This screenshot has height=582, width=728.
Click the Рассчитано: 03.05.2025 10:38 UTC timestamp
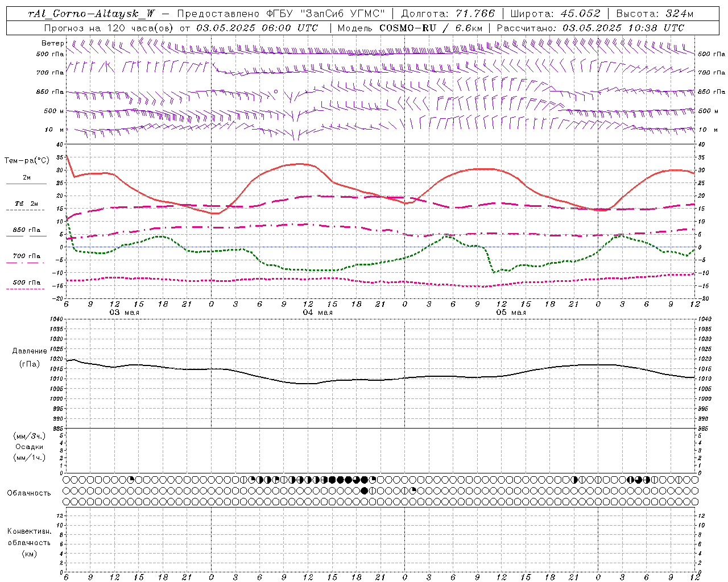click(x=590, y=28)
